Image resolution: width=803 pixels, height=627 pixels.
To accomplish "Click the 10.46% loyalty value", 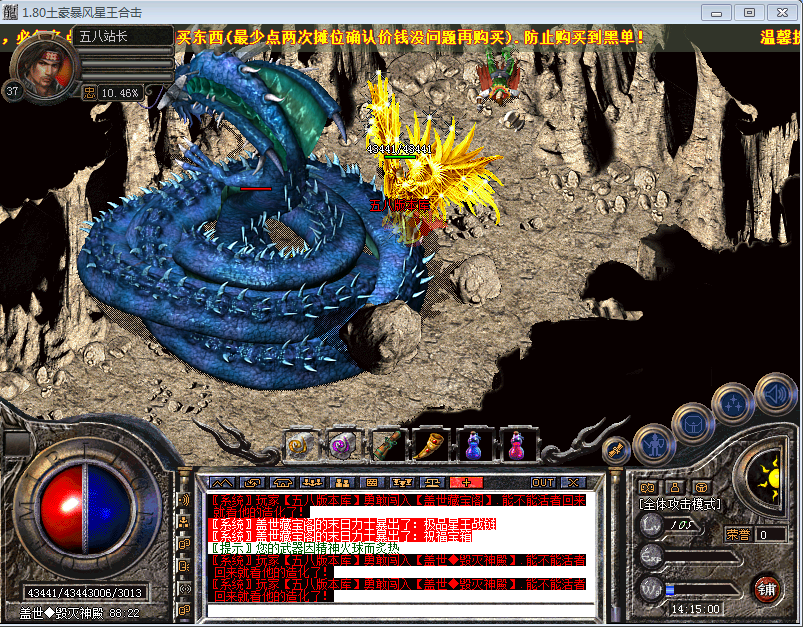I will point(120,93).
